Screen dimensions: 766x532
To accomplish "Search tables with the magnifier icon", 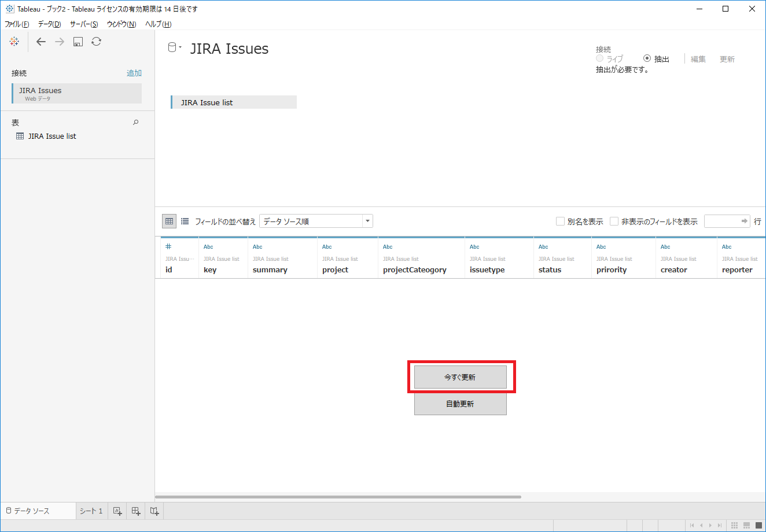I will [x=136, y=123].
